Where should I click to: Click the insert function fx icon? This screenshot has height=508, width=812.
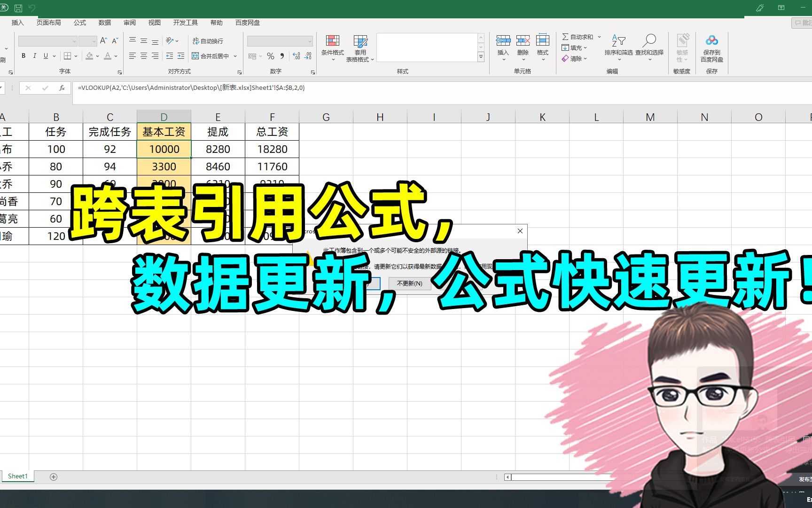(62, 88)
